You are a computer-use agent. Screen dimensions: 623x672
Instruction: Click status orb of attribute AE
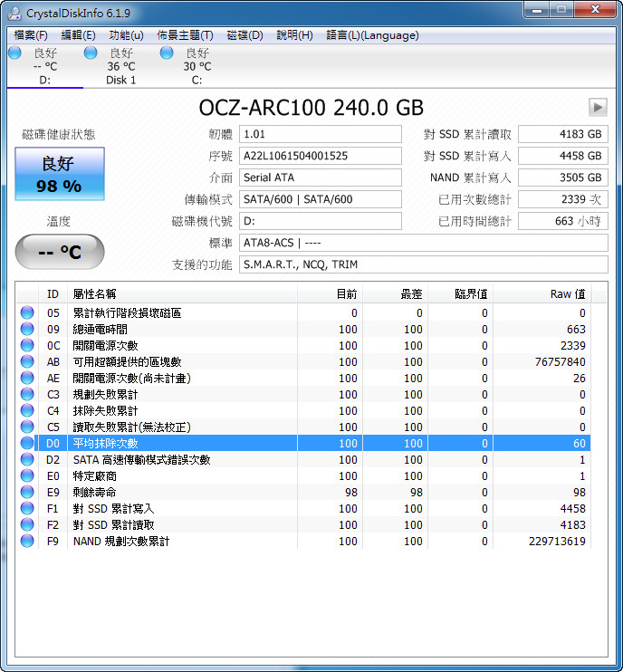point(27,378)
